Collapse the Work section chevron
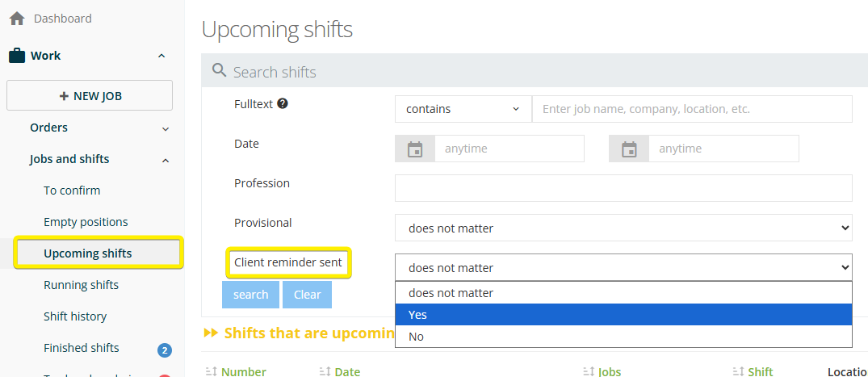 [x=161, y=56]
